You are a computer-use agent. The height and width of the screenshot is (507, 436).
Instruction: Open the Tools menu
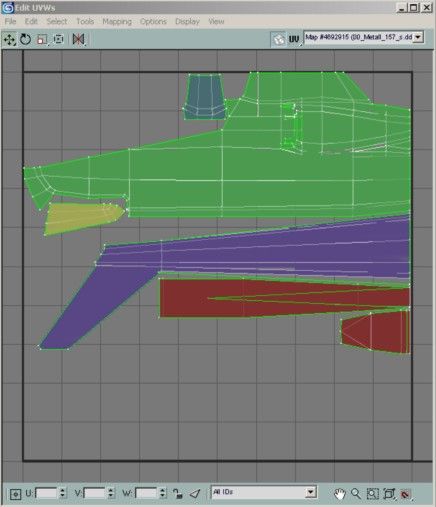point(85,21)
